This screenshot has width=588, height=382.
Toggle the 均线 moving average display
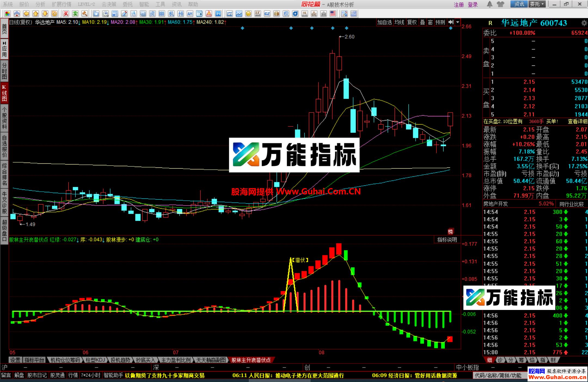click(399, 22)
